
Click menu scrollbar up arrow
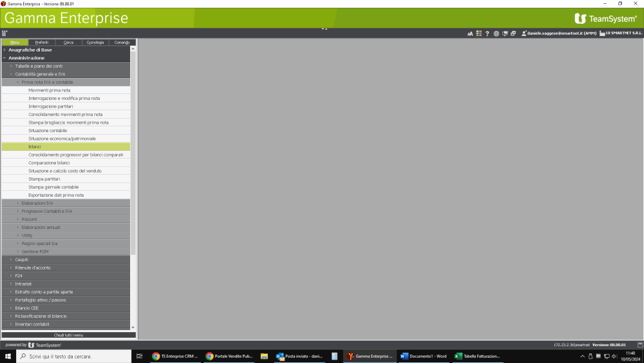(x=133, y=49)
